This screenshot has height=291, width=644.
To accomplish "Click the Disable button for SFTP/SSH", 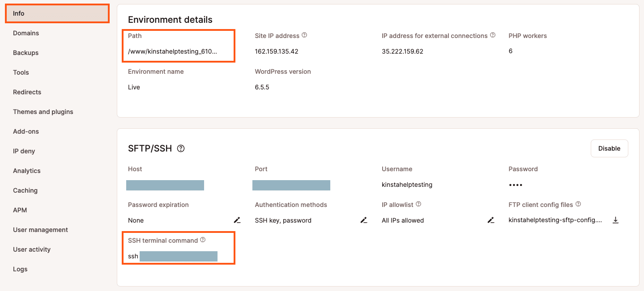I will pos(609,148).
